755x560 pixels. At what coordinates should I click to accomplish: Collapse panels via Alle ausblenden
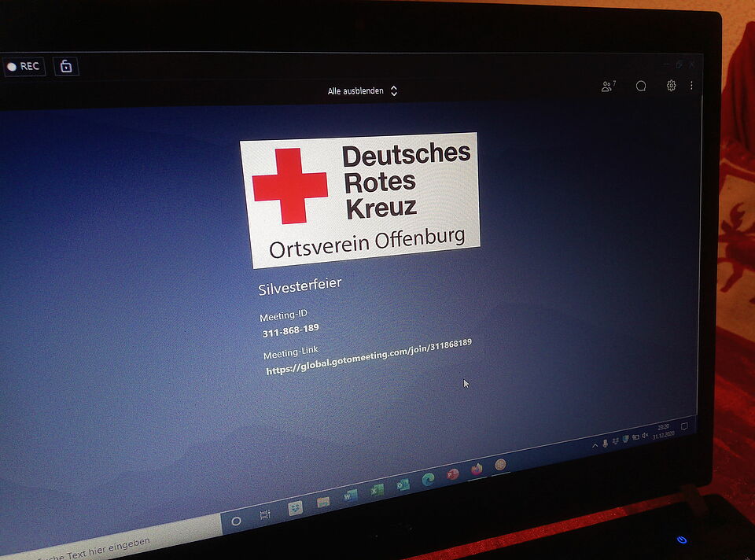point(362,90)
